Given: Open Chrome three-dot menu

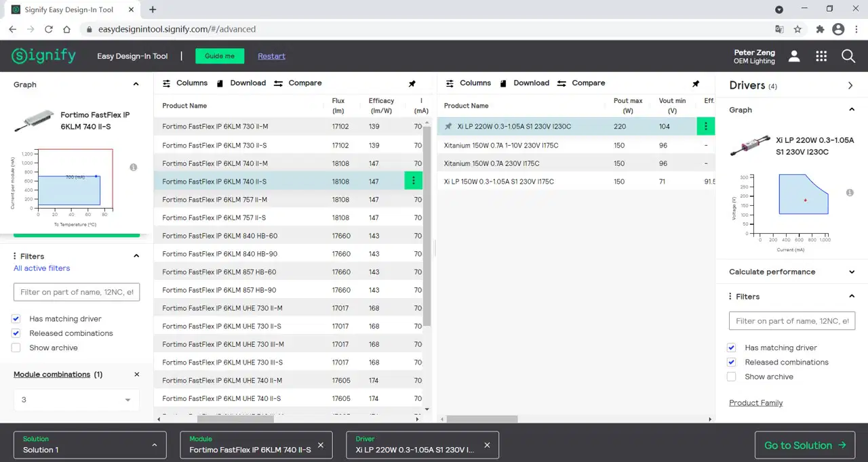Looking at the screenshot, I should pos(856,29).
